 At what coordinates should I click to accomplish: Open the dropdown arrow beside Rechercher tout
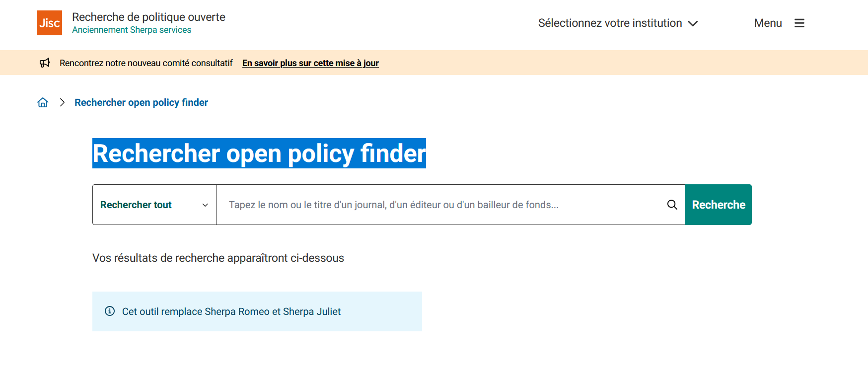[205, 205]
